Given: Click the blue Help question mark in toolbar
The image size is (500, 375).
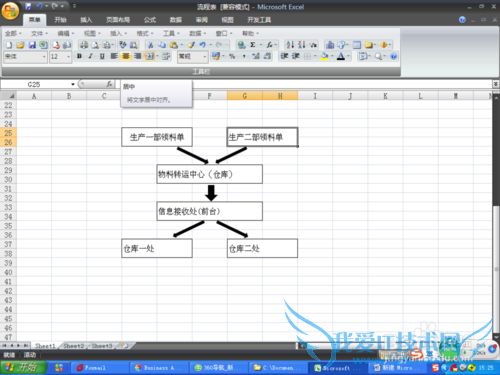Looking at the screenshot, I should [x=393, y=56].
